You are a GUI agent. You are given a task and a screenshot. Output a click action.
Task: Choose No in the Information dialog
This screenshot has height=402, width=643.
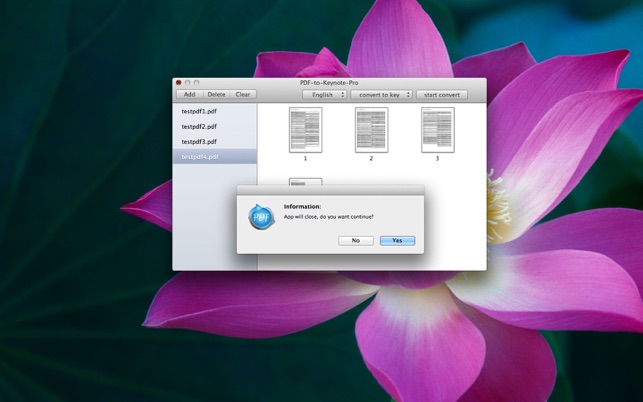[x=356, y=241]
